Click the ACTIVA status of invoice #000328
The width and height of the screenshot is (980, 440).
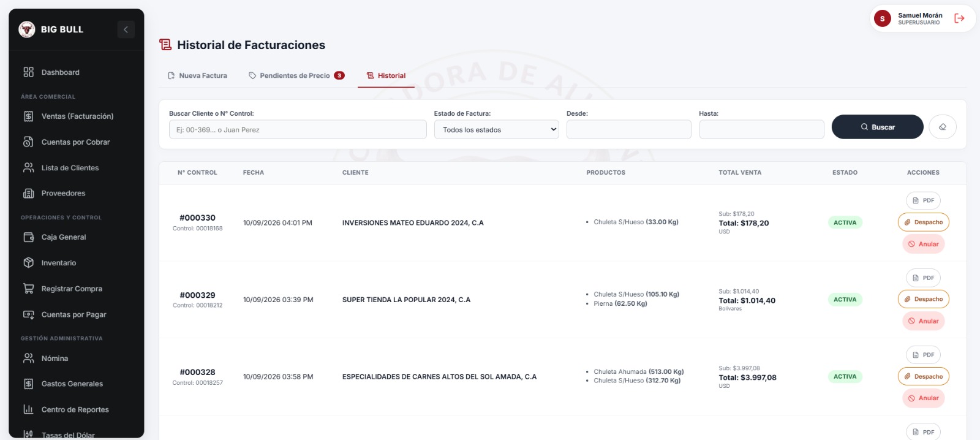pyautogui.click(x=845, y=377)
